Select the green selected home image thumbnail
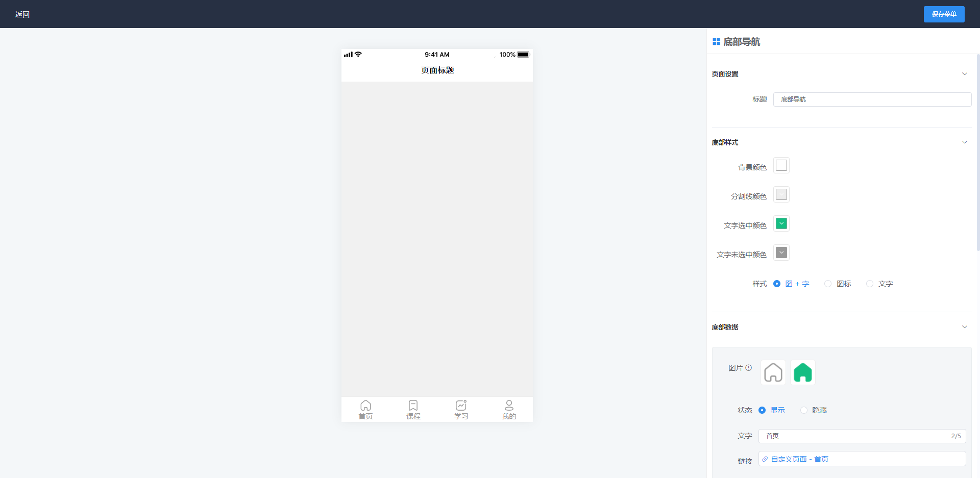Viewport: 980px width, 478px height. click(803, 372)
